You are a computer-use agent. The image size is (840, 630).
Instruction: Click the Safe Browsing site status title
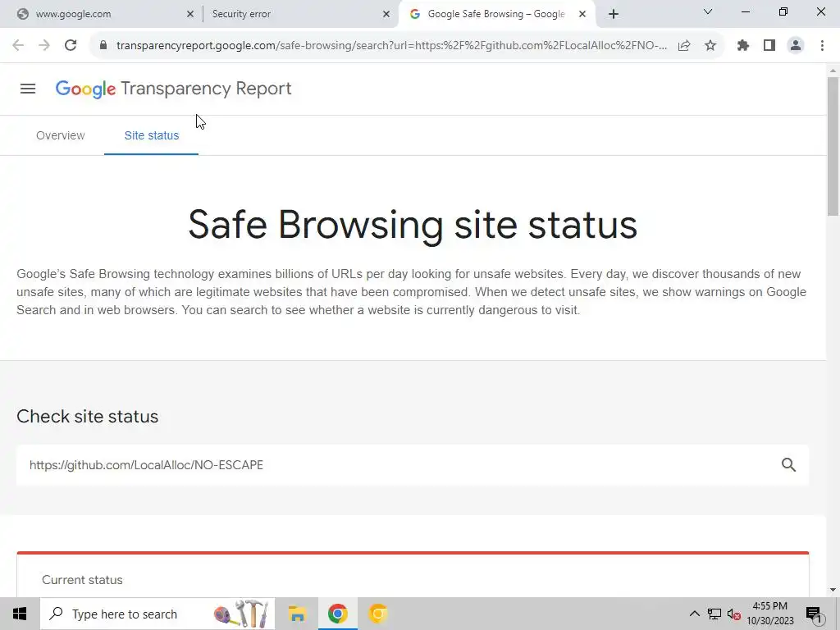point(413,225)
